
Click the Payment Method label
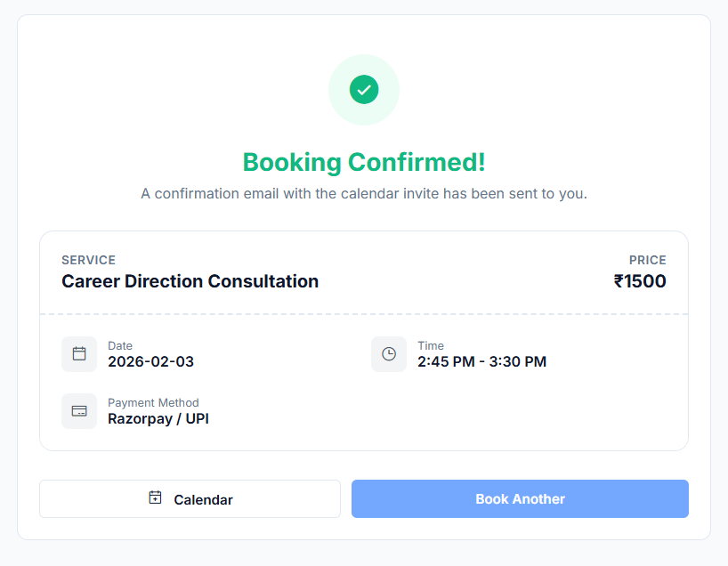pos(153,402)
